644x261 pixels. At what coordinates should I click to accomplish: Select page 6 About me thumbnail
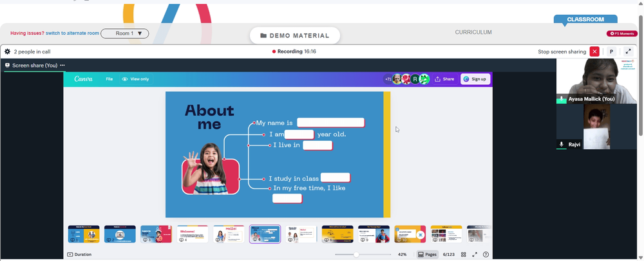265,234
